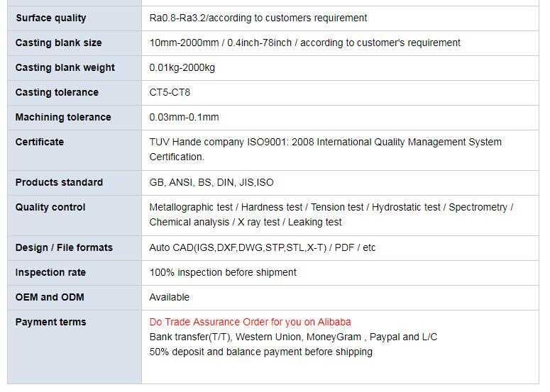Screen dimensions: 550x392
Task: Click the 'OEM and ODM' label
Action: tap(49, 297)
